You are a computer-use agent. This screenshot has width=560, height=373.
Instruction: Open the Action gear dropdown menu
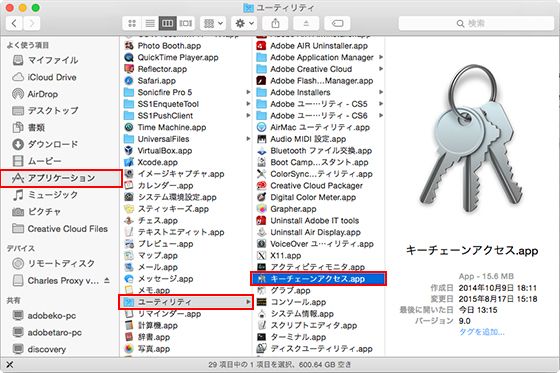(x=244, y=24)
